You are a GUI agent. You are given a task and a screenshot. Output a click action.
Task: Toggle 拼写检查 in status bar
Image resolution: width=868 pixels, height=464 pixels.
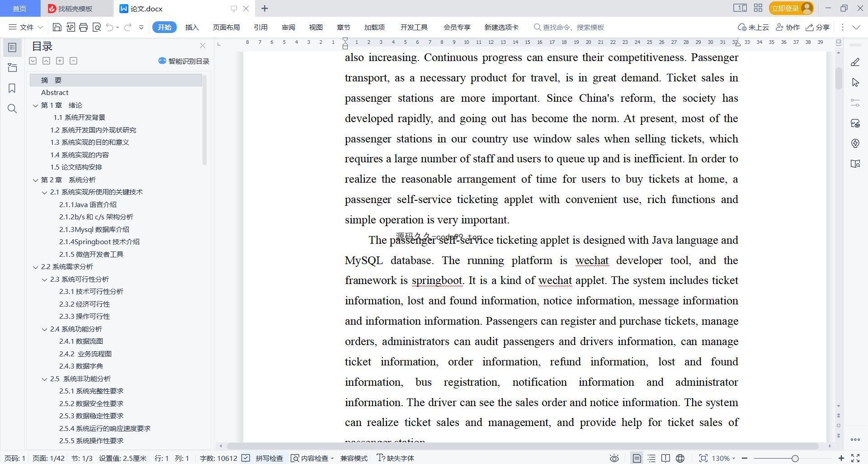[x=262, y=458]
